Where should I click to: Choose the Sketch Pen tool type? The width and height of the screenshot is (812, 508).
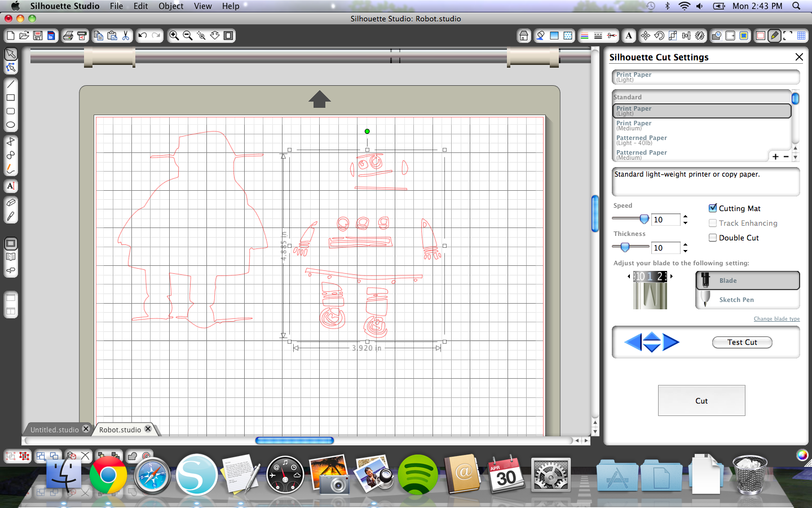coord(748,300)
